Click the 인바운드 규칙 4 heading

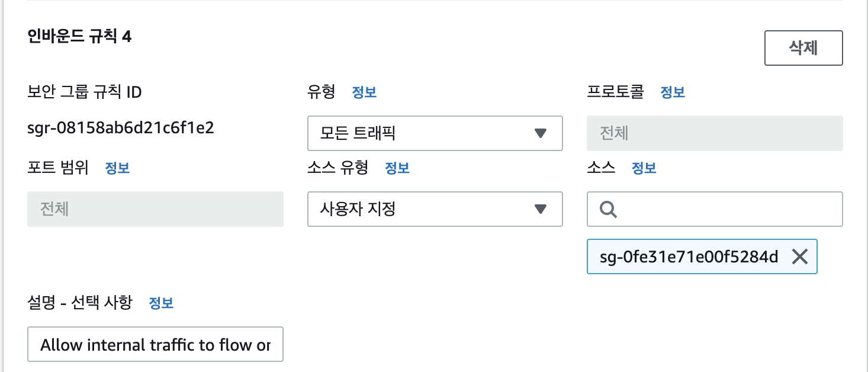(x=79, y=37)
